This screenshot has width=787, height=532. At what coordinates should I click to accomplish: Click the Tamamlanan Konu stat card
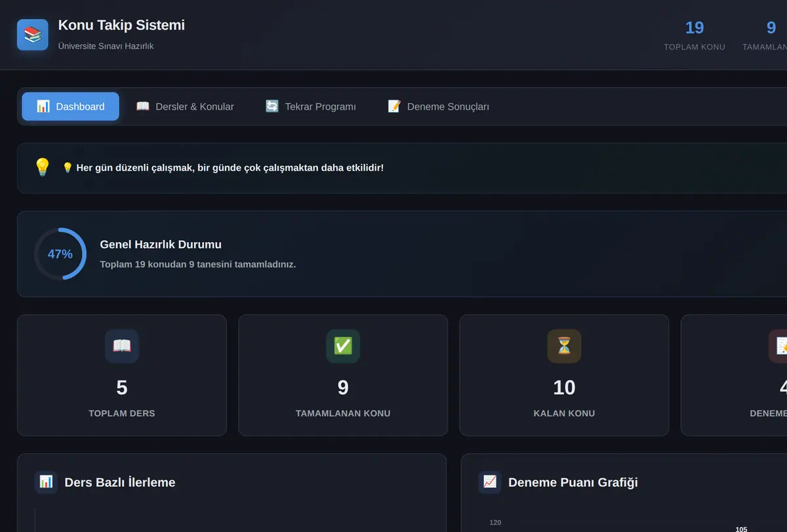click(x=343, y=375)
